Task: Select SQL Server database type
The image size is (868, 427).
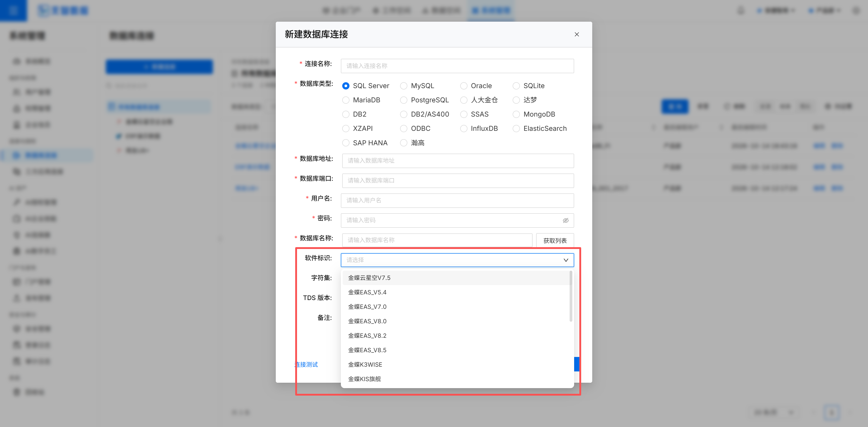Action: pyautogui.click(x=366, y=86)
